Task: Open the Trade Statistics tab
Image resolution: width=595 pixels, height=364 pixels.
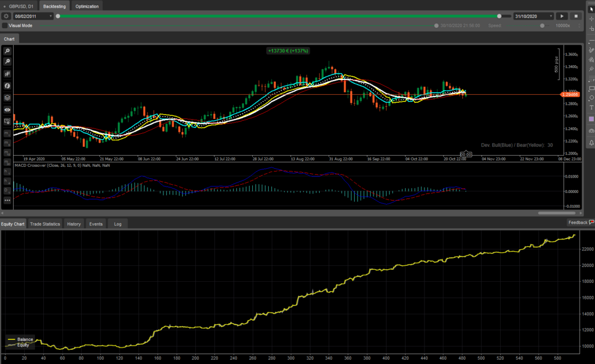Action: tap(45, 224)
